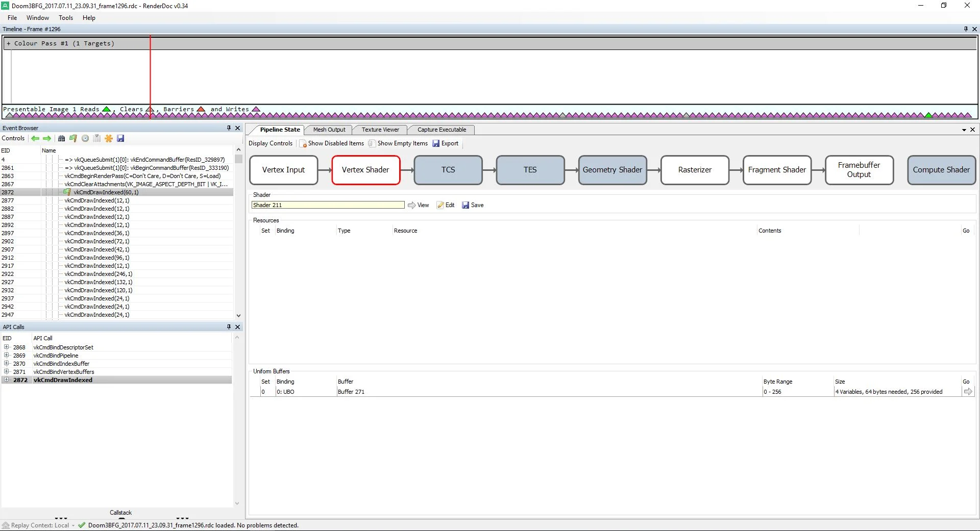Expand API call 2870 vkCmdBindIndexBuffer
Viewport: 980px width, 531px height.
(7, 363)
